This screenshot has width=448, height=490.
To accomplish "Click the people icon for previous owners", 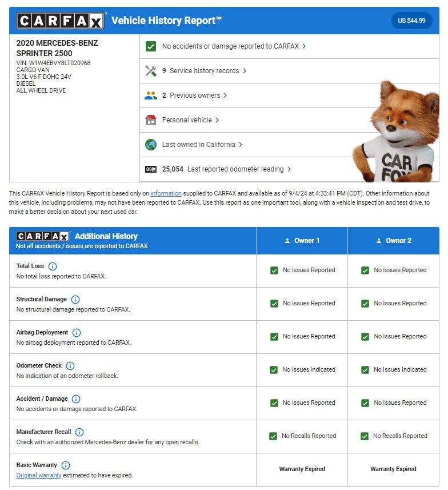I will pyautogui.click(x=151, y=95).
